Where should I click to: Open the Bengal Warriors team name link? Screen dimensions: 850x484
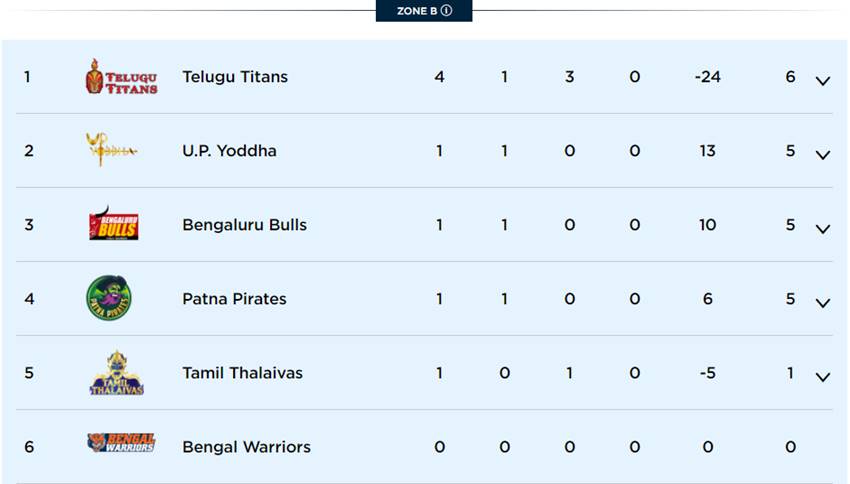[246, 447]
